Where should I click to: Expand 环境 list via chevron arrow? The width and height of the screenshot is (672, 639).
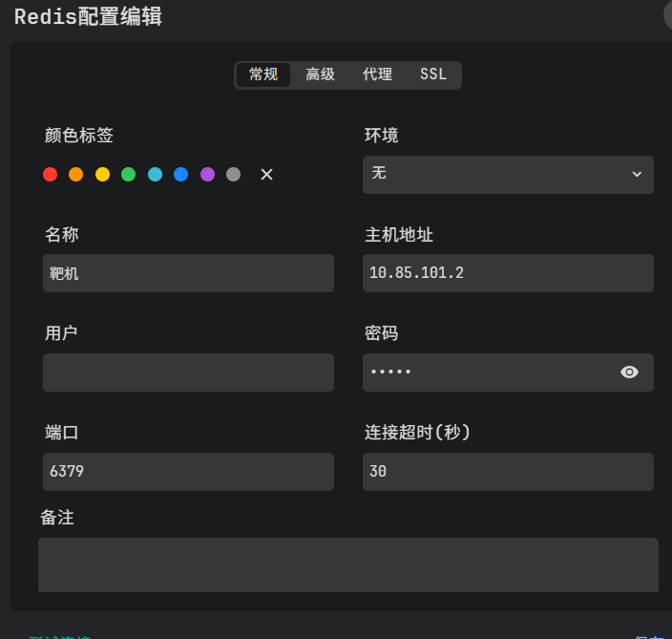coord(637,174)
